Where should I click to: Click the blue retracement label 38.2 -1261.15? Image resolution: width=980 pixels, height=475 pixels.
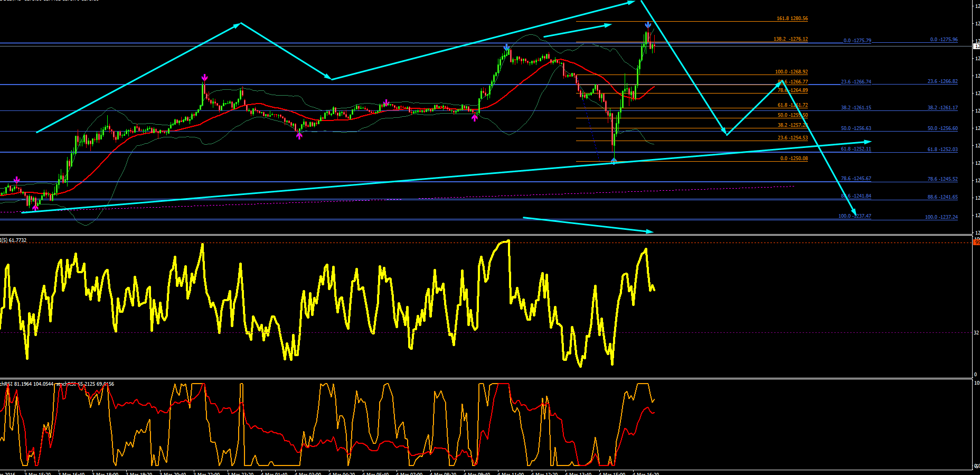(x=856, y=108)
